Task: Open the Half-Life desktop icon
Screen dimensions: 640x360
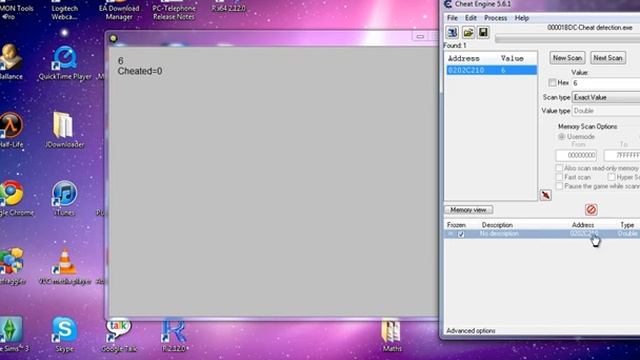Action: 11,130
